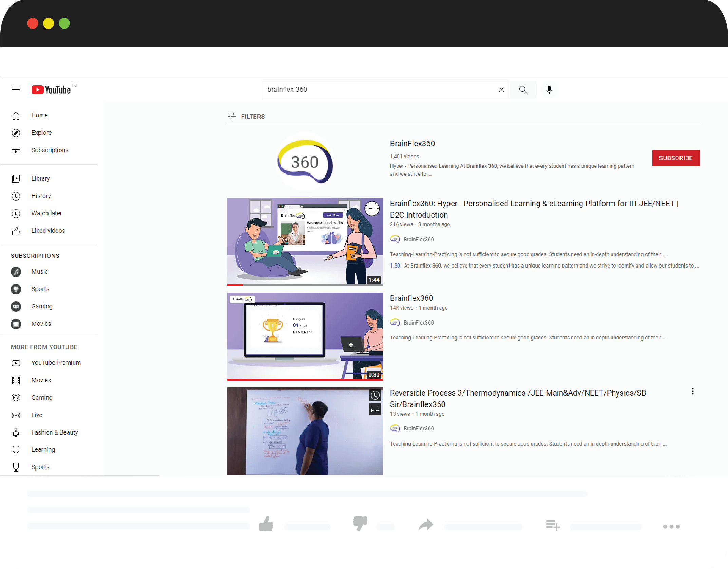Click the red watch-progress bar on 0:30 video

[305, 379]
